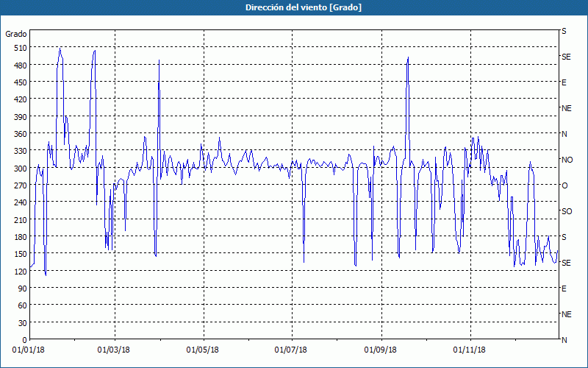Select the 90 tick label

pos(23,289)
